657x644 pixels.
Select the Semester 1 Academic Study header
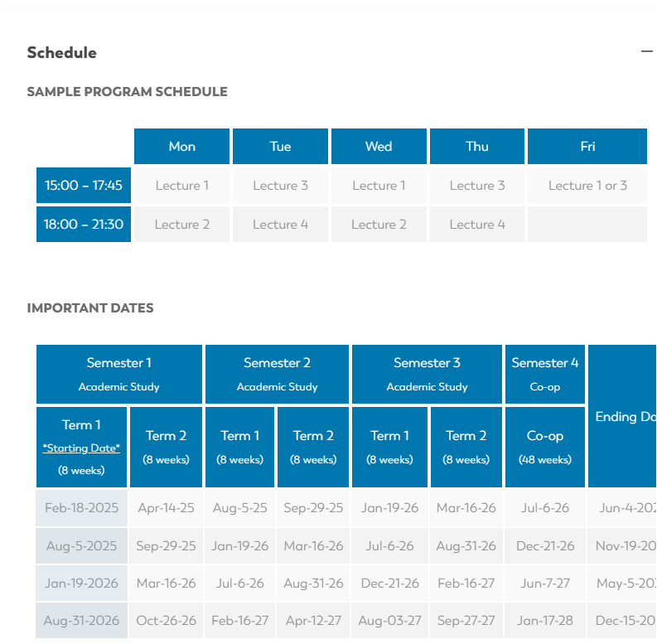point(119,374)
